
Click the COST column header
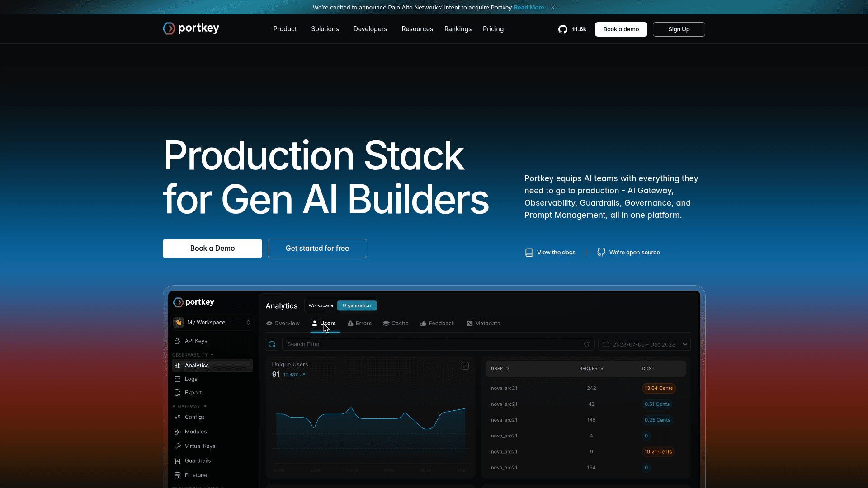pos(648,369)
